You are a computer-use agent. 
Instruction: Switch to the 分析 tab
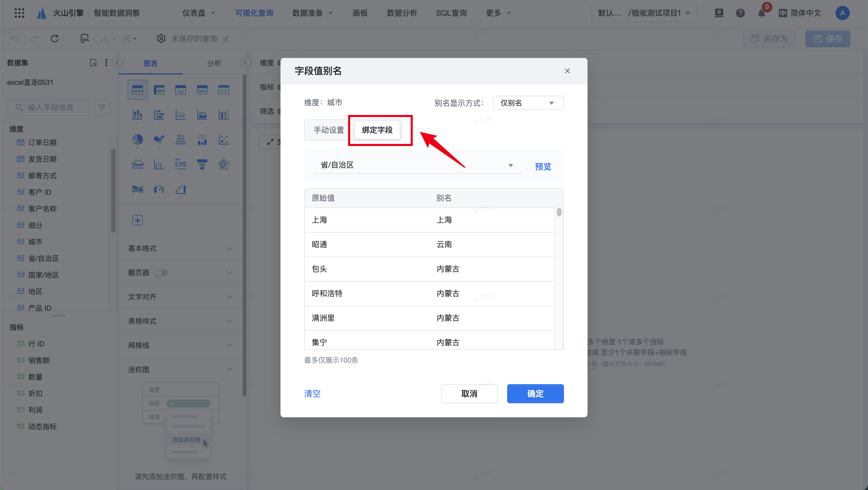214,63
